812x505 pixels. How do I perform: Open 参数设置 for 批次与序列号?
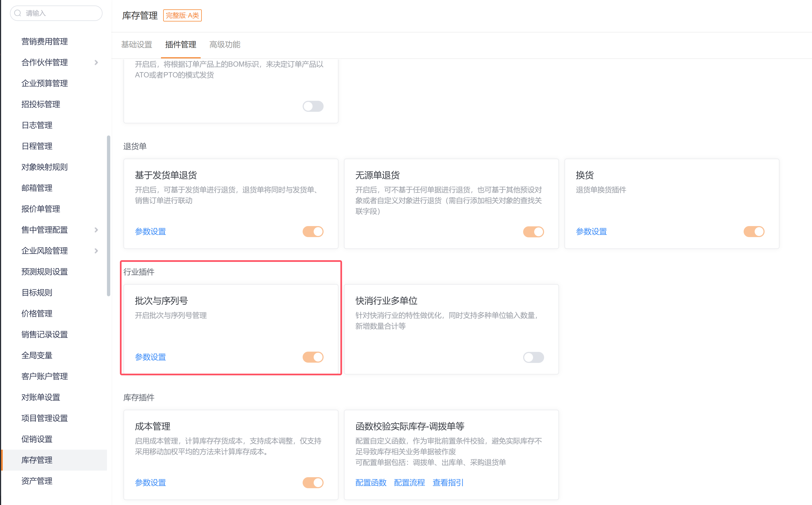point(150,357)
